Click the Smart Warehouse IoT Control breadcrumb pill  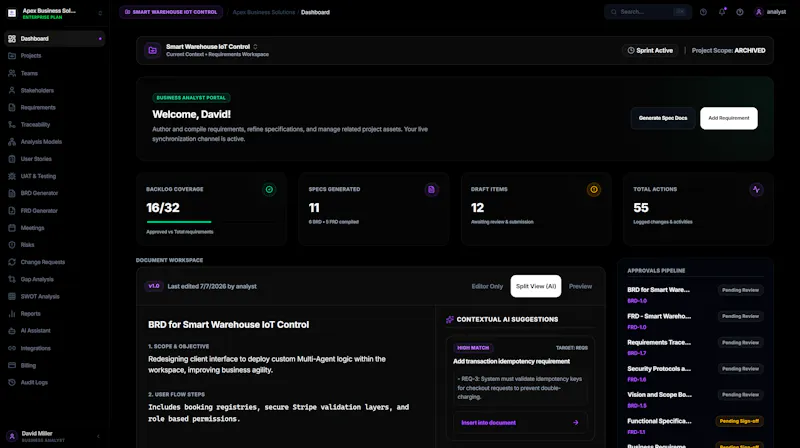point(171,12)
